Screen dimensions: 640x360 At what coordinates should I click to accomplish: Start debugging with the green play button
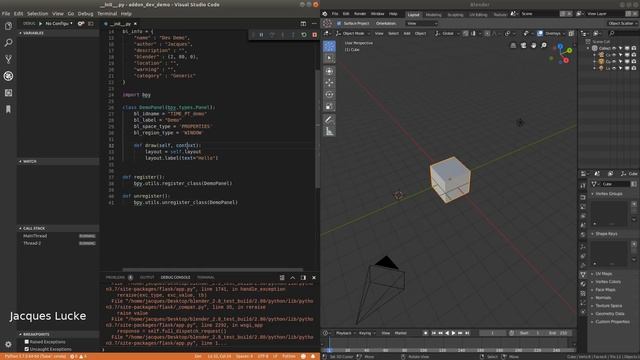point(40,24)
